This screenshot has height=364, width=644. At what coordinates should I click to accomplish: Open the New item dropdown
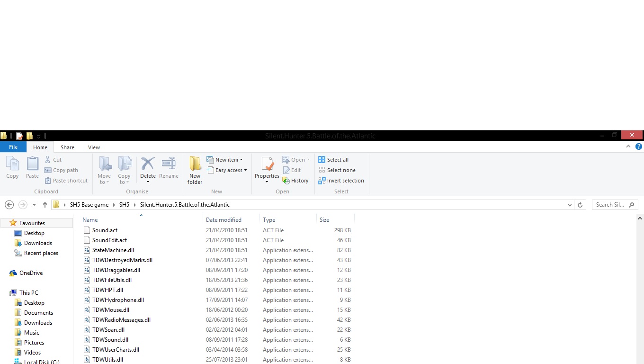tap(225, 160)
